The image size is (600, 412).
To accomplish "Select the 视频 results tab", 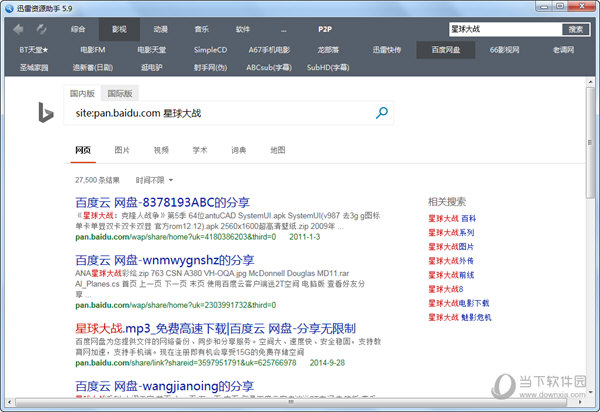I will [x=161, y=150].
